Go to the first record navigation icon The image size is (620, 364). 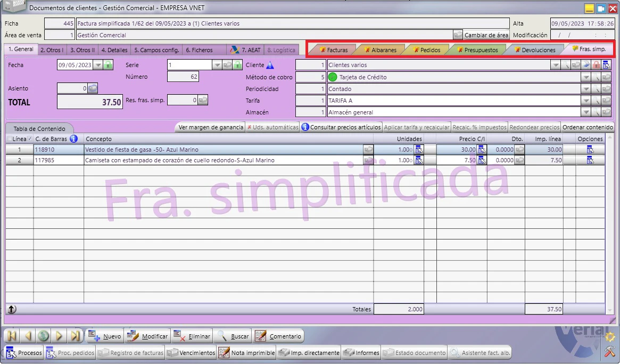[12, 336]
